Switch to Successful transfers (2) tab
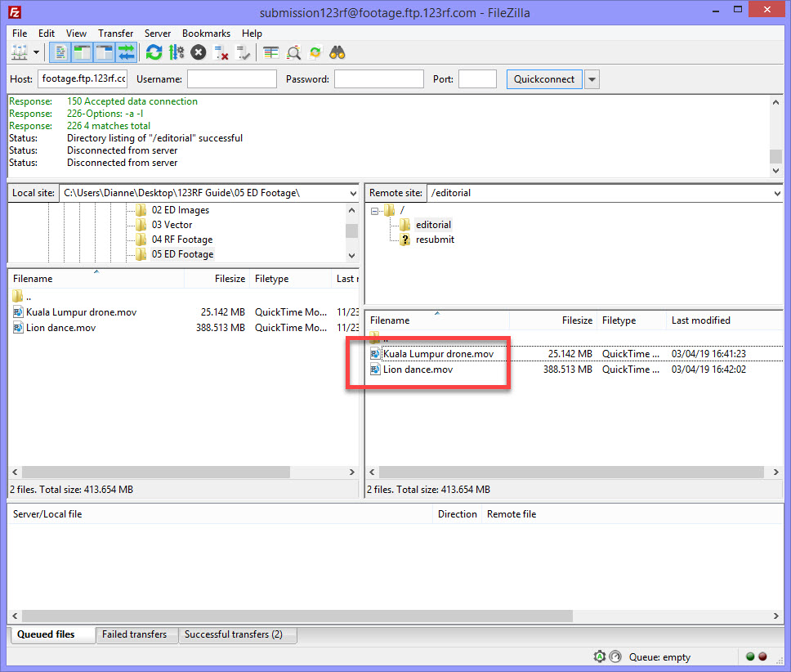This screenshot has height=672, width=791. click(238, 634)
